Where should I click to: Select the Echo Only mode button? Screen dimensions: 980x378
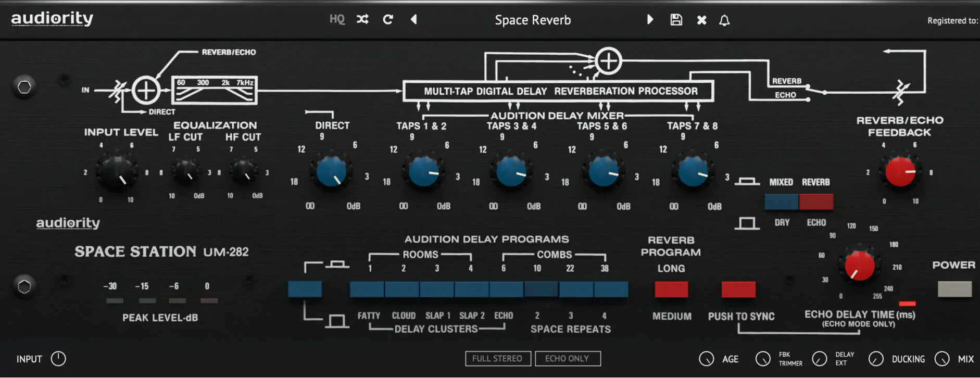tap(568, 359)
